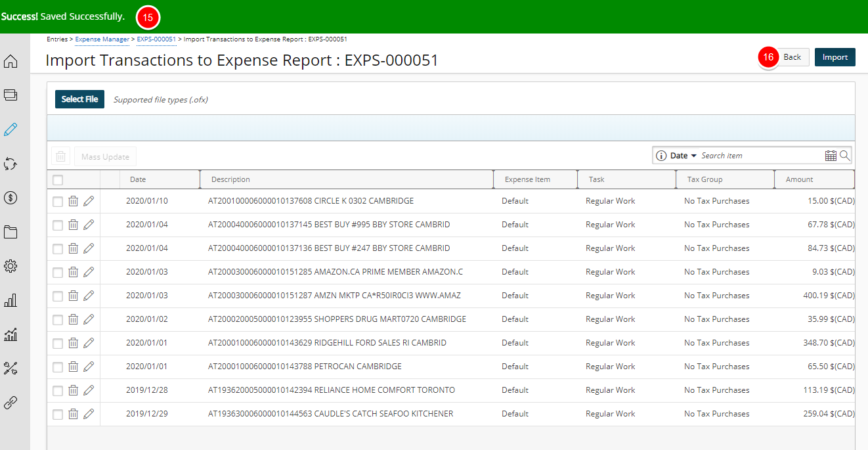Open the pencil Entries sidebar icon

point(11,129)
